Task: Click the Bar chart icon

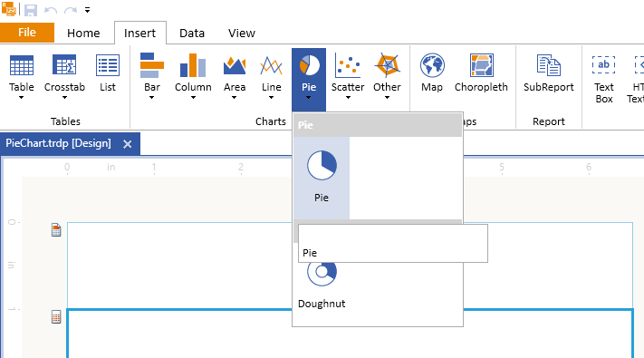Action: click(x=152, y=65)
